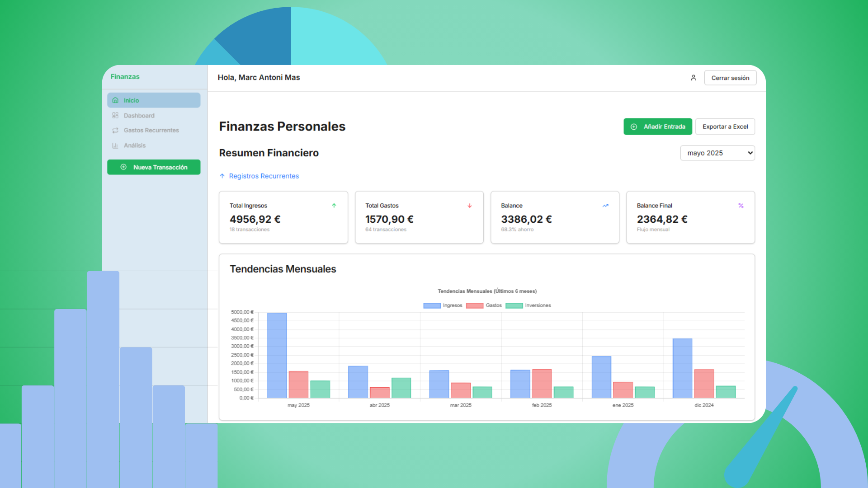Toggle the Inversiones series in the chart legend

coord(539,305)
